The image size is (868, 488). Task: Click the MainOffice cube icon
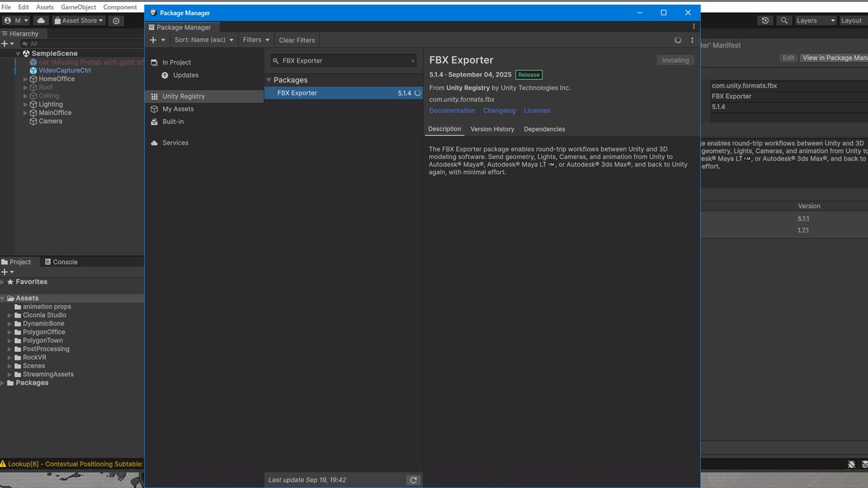[33, 113]
